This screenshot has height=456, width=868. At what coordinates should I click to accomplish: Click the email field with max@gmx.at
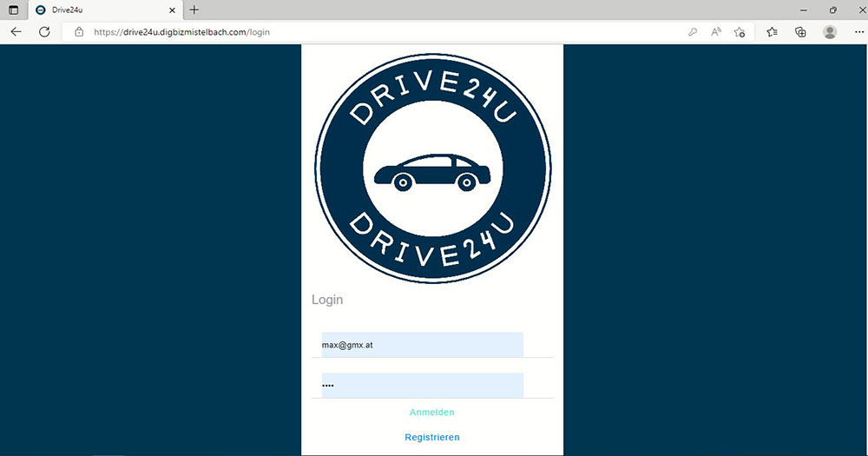423,345
